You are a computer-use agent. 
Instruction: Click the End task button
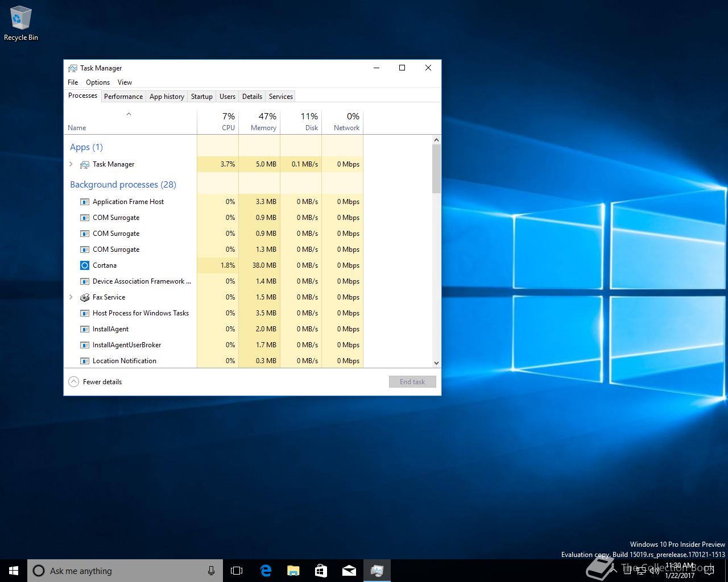click(x=412, y=382)
